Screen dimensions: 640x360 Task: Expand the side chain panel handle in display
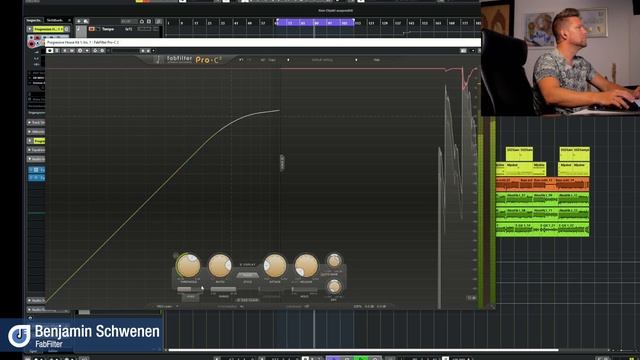[x=282, y=163]
